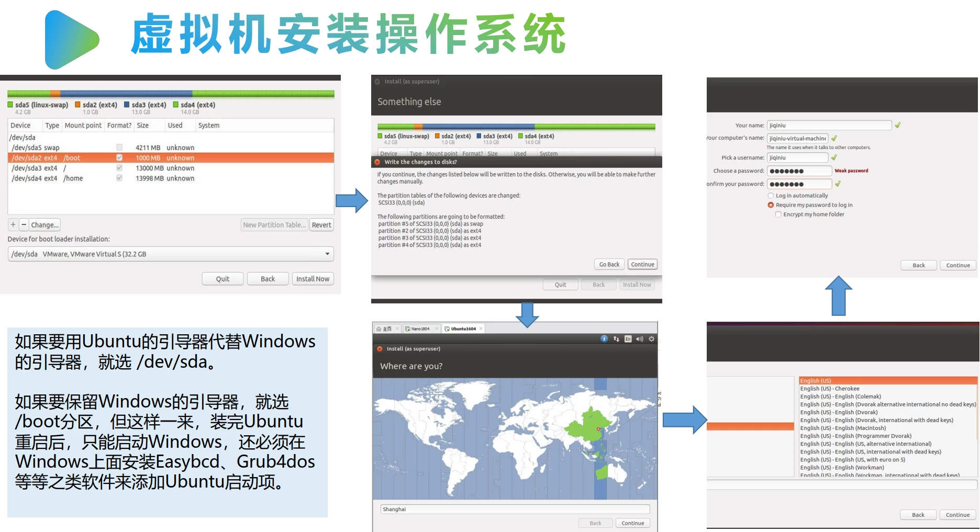980x532 pixels.
Task: Open boot loader device dropdown
Action: coord(327,254)
